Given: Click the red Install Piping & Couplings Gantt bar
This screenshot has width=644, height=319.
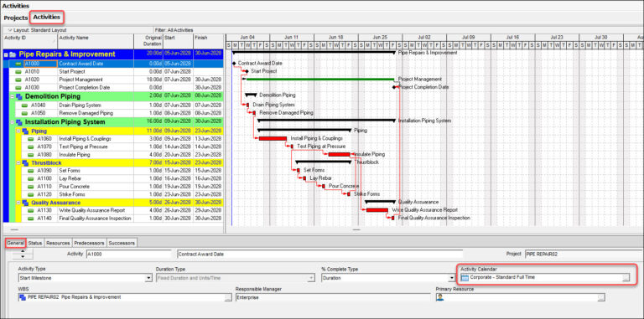Looking at the screenshot, I should pos(273,139).
